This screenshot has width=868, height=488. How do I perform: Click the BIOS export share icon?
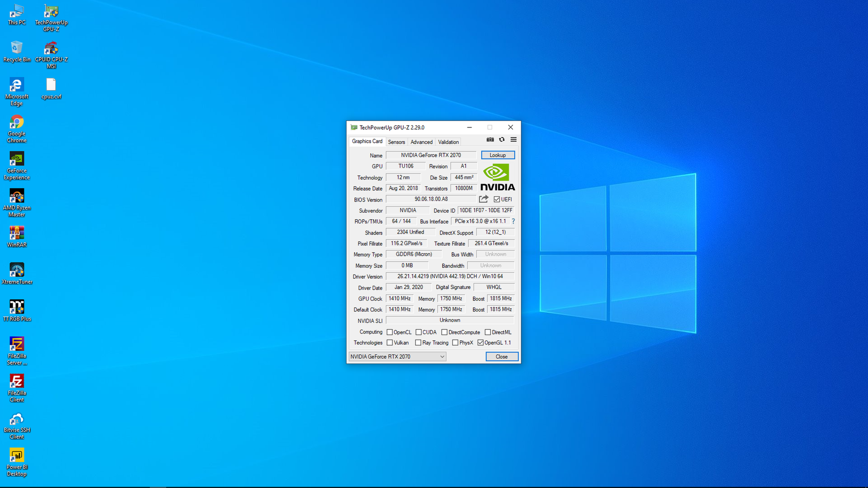484,199
